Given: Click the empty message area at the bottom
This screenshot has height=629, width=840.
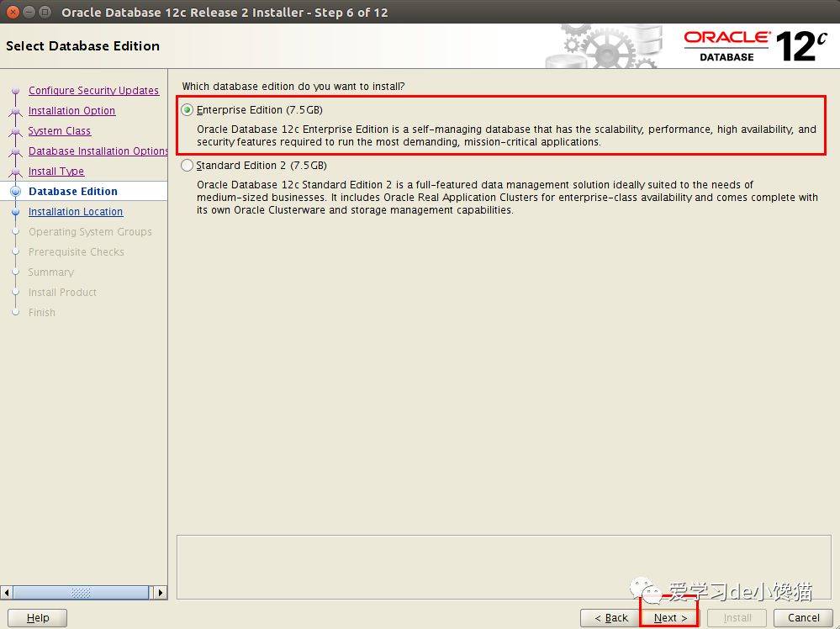Looking at the screenshot, I should (x=504, y=567).
